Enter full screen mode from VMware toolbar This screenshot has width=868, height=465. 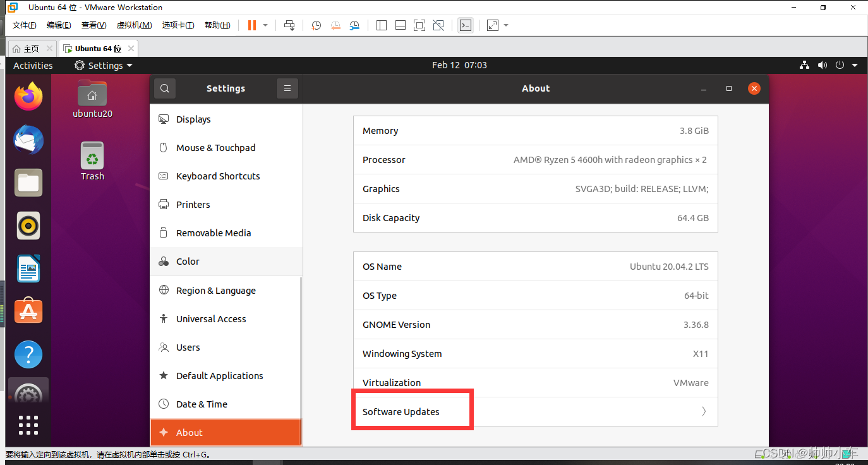coord(419,25)
